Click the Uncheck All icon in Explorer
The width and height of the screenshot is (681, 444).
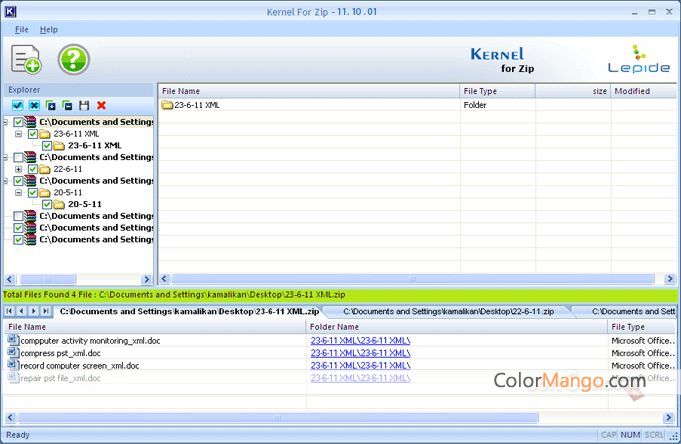(34, 105)
